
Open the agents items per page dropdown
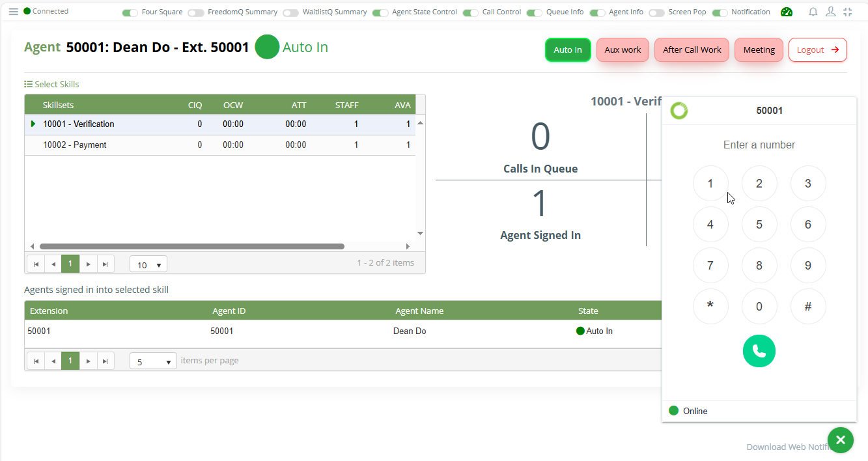click(x=153, y=361)
